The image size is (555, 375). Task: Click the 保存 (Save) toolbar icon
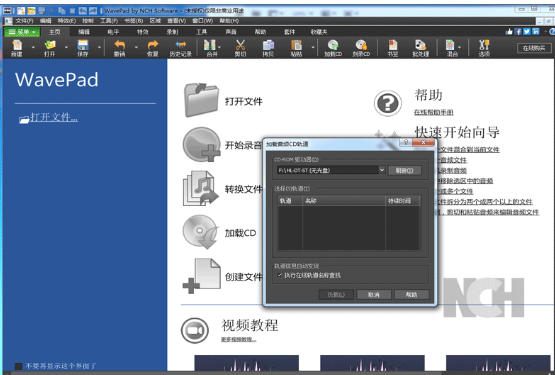[x=83, y=48]
